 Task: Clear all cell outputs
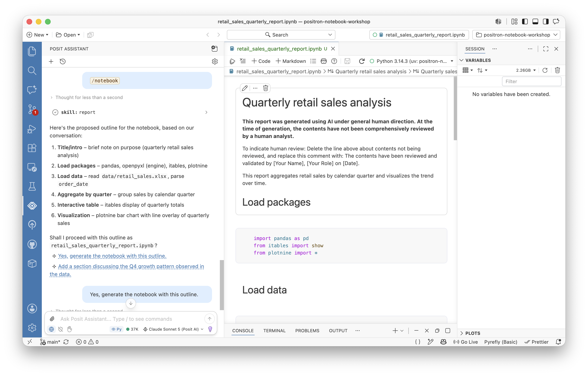(x=243, y=61)
